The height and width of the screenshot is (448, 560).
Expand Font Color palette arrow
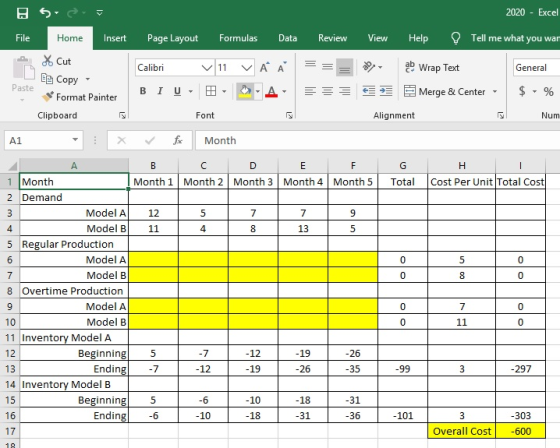point(284,91)
